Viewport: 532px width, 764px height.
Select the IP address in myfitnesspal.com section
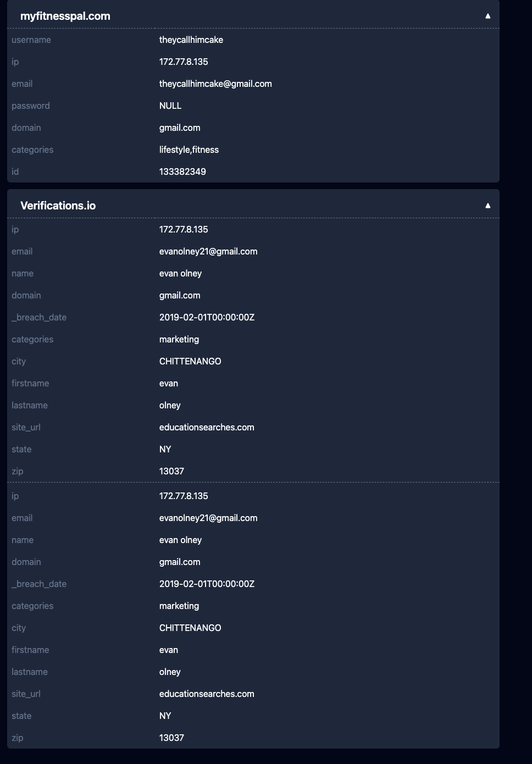(184, 62)
